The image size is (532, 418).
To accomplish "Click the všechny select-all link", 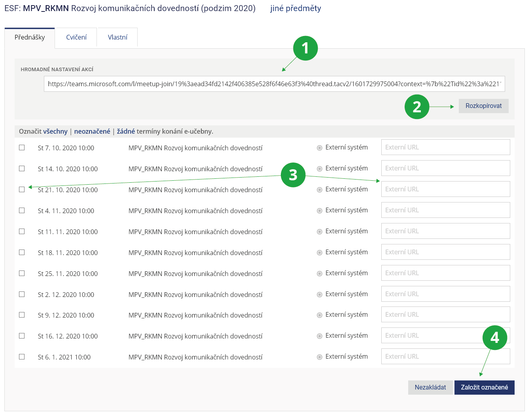I will click(55, 131).
